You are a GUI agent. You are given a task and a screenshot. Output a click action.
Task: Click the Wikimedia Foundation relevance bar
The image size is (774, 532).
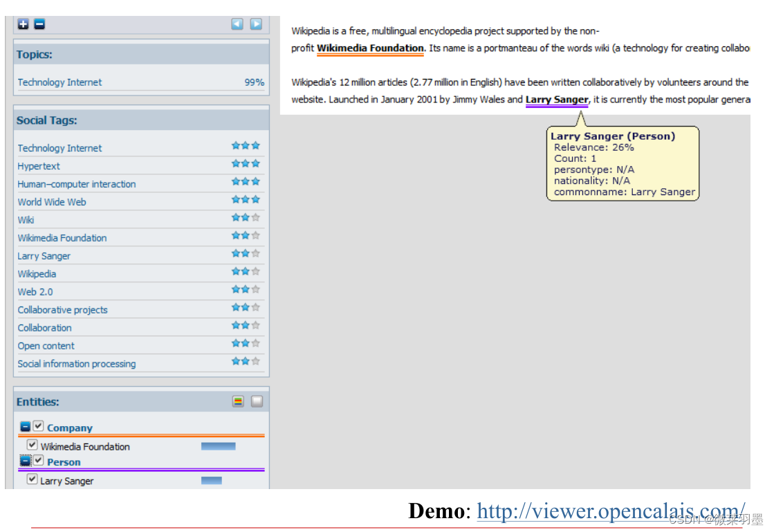(x=218, y=447)
